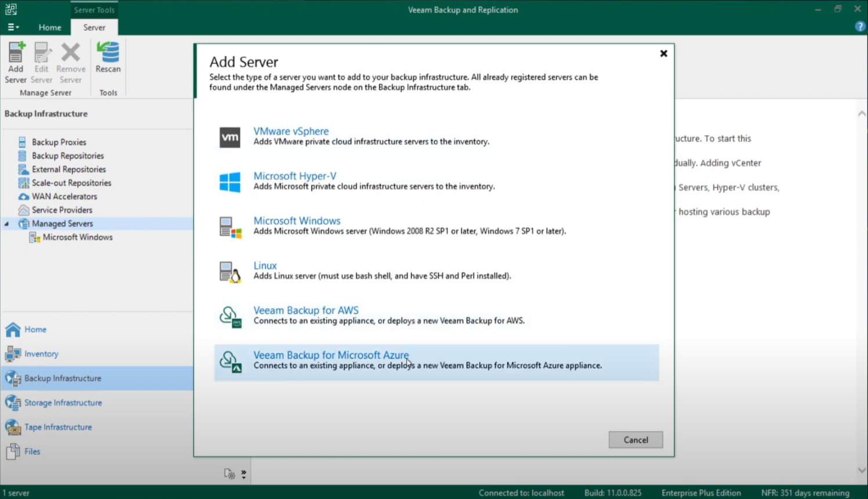868x499 pixels.
Task: Select Service Providers in the tree
Action: coord(62,210)
